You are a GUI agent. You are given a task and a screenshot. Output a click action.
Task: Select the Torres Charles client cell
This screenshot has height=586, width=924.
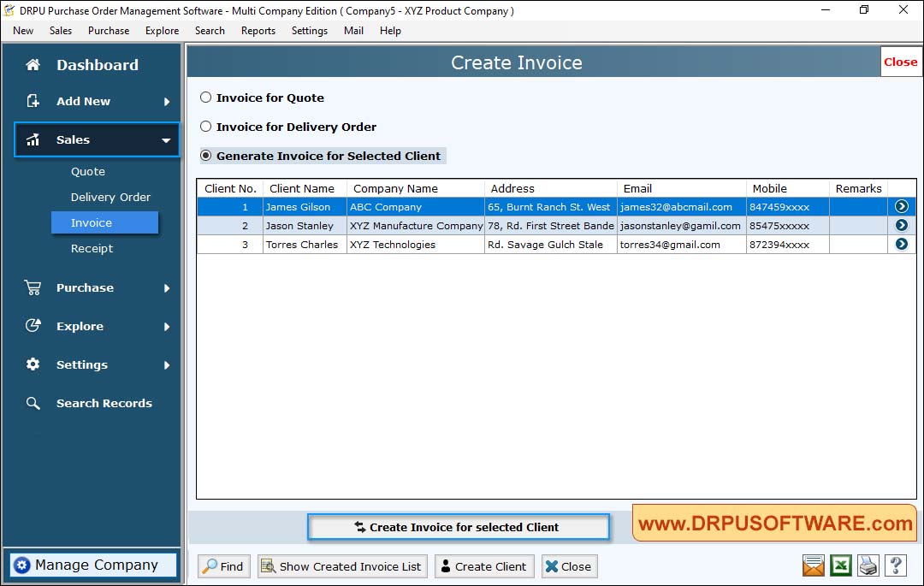pyautogui.click(x=305, y=245)
